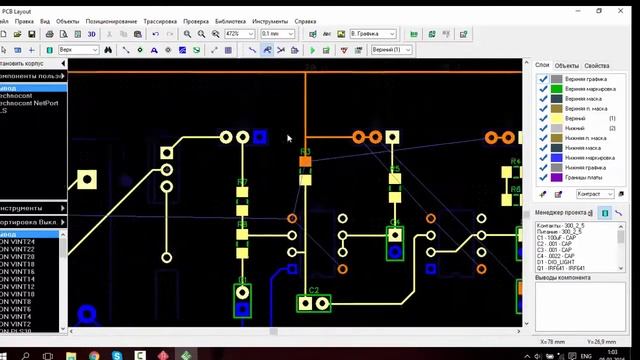
Task: Click the green swatch of Верхняя маркировка
Action: (557, 89)
